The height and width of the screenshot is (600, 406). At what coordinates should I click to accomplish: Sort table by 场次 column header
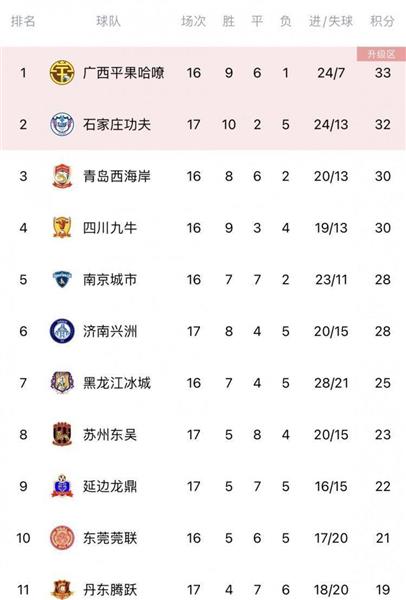point(193,21)
